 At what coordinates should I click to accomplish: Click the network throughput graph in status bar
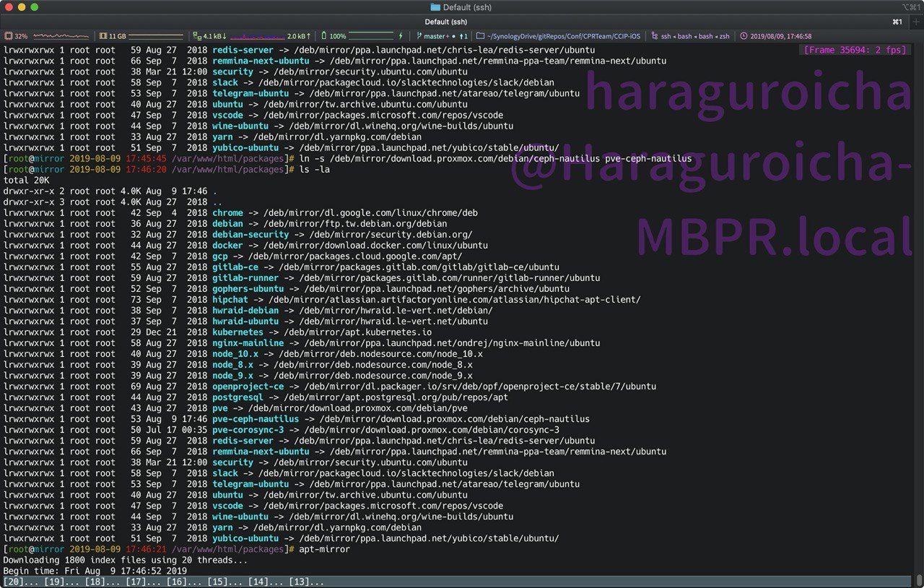(x=257, y=36)
